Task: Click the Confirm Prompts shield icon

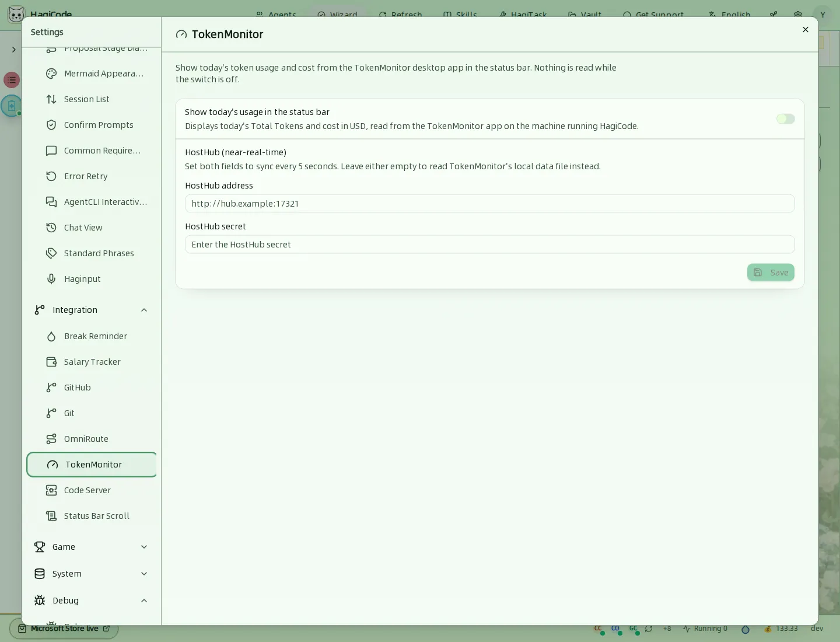Action: click(51, 125)
